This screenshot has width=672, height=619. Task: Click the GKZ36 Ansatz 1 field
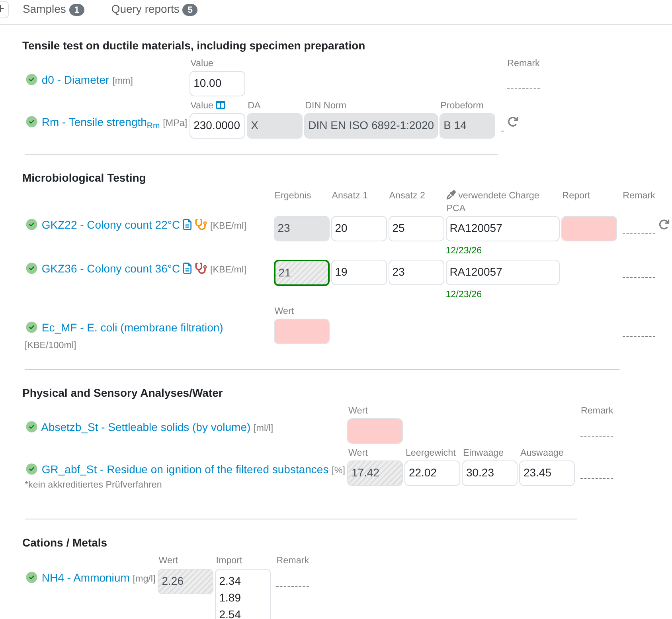point(359,272)
